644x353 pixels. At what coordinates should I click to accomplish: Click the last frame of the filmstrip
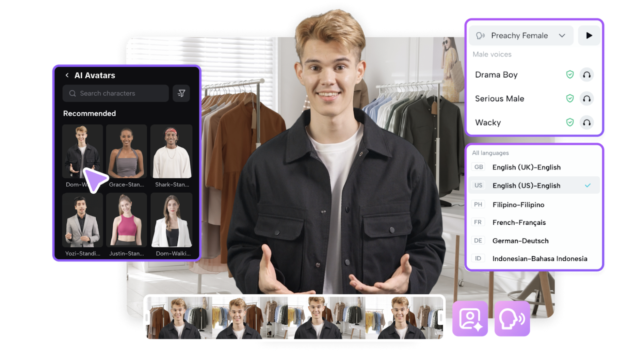[404, 318]
